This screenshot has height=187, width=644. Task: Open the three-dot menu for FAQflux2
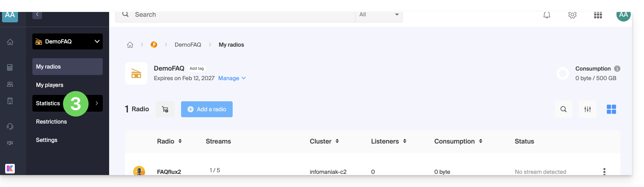pyautogui.click(x=604, y=171)
